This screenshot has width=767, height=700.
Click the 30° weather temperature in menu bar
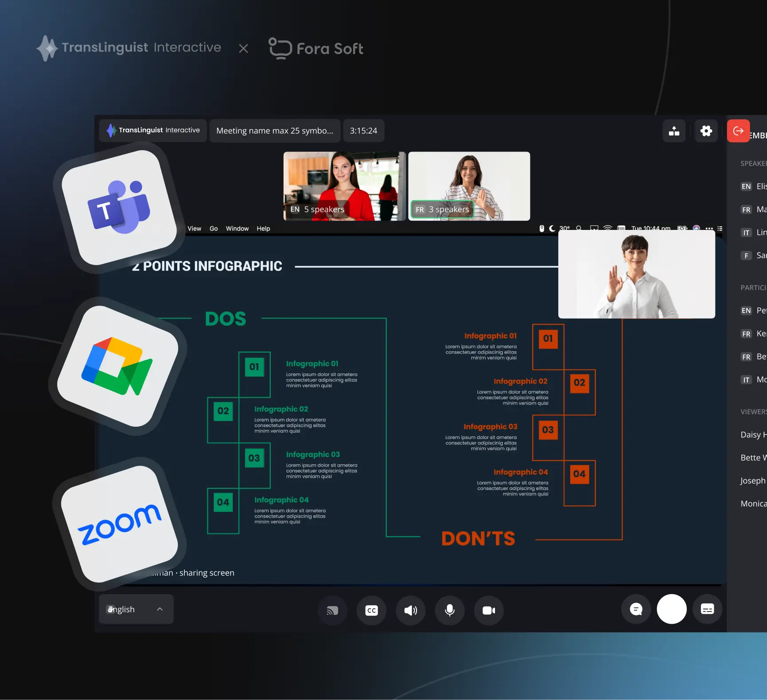(x=565, y=228)
